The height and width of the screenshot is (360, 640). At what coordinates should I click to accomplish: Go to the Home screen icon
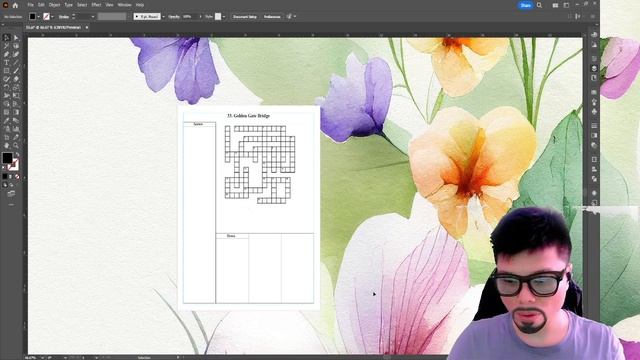coord(16,5)
